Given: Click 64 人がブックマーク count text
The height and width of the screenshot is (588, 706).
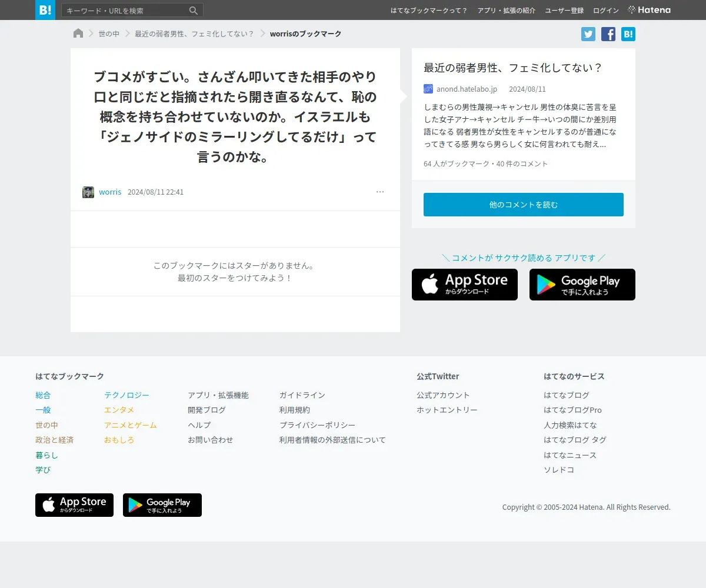Looking at the screenshot, I should tap(455, 163).
